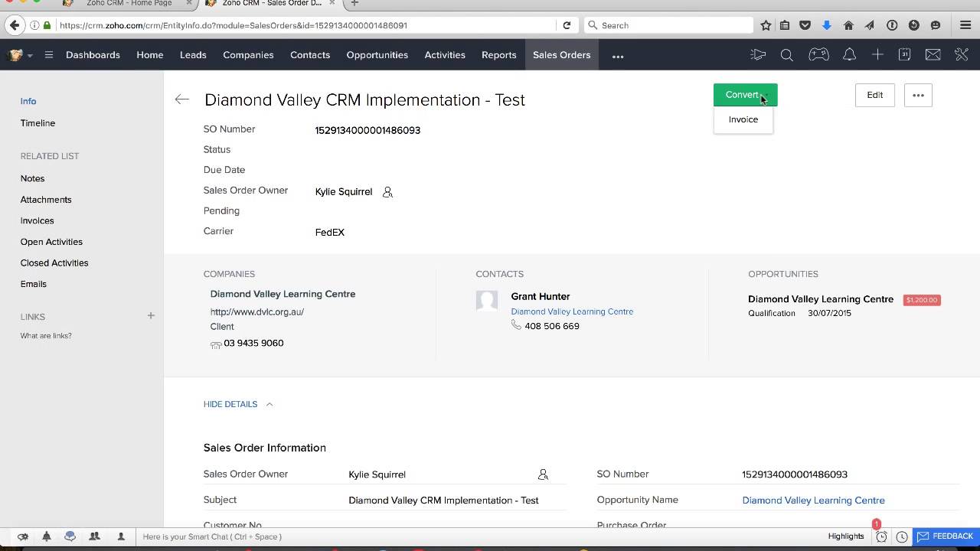The image size is (980, 551).
Task: Jump to Notes related list
Action: (x=32, y=178)
